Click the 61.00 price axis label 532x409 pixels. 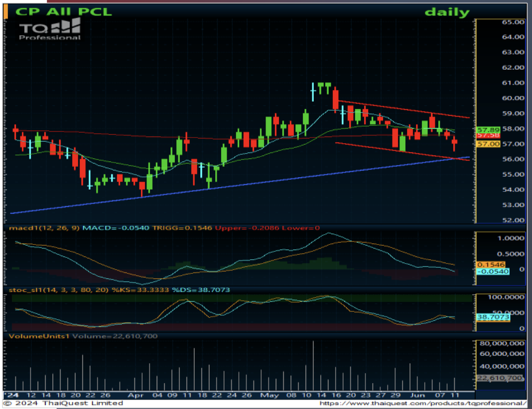pos(514,83)
